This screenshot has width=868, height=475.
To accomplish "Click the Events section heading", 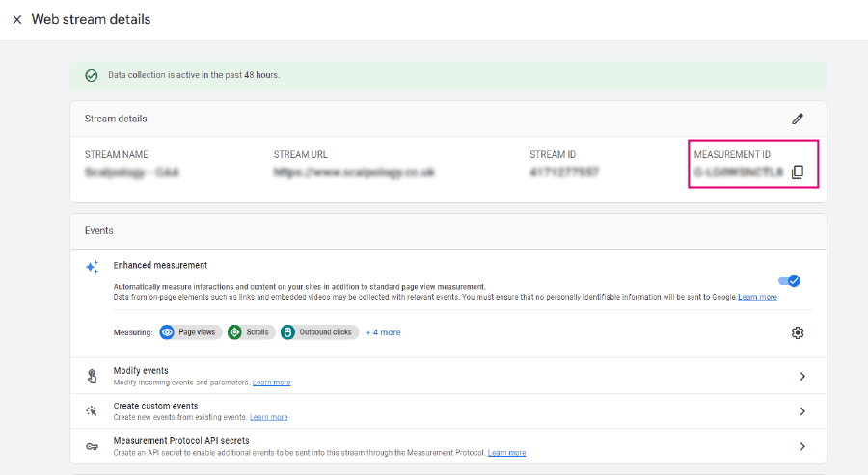I will pos(99,231).
